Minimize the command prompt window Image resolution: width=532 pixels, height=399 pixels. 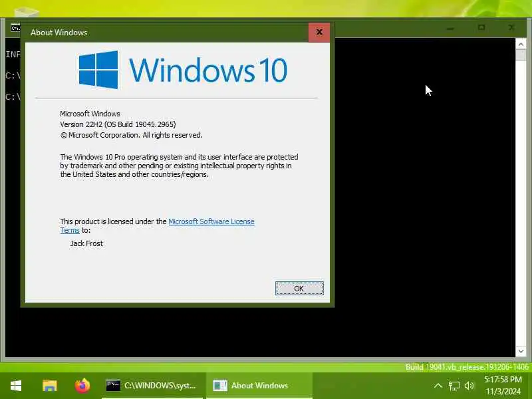click(450, 28)
